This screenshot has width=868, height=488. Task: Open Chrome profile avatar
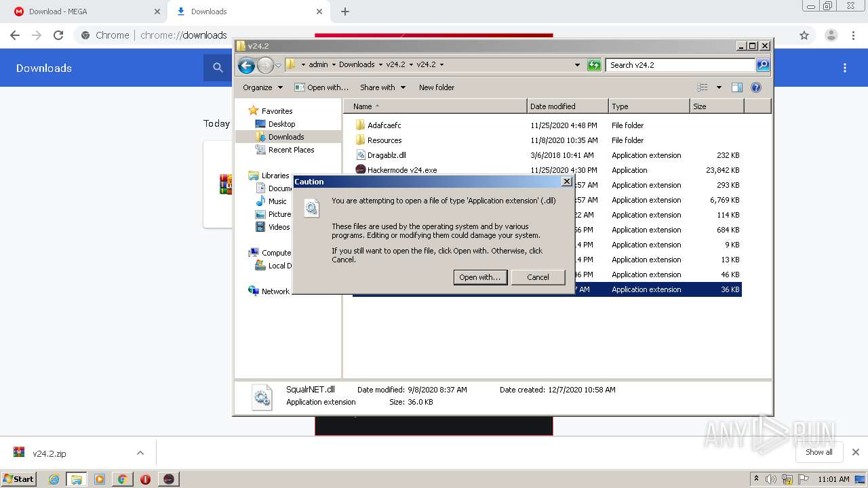click(831, 35)
